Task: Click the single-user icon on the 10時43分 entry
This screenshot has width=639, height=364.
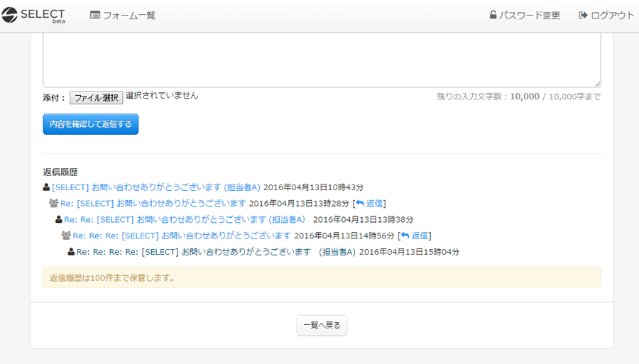Action: click(x=47, y=187)
